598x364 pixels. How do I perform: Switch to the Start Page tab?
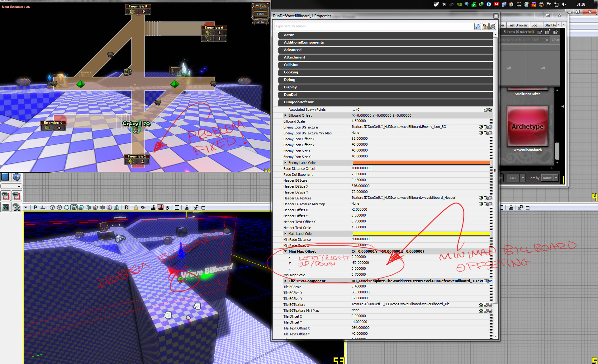point(550,25)
